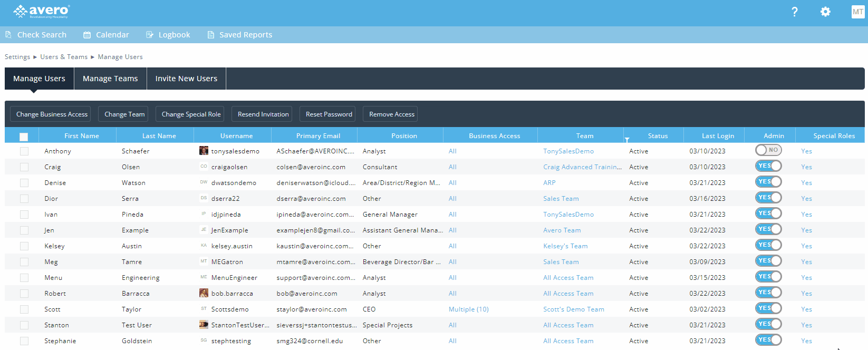Open the help question mark icon

[x=794, y=12]
